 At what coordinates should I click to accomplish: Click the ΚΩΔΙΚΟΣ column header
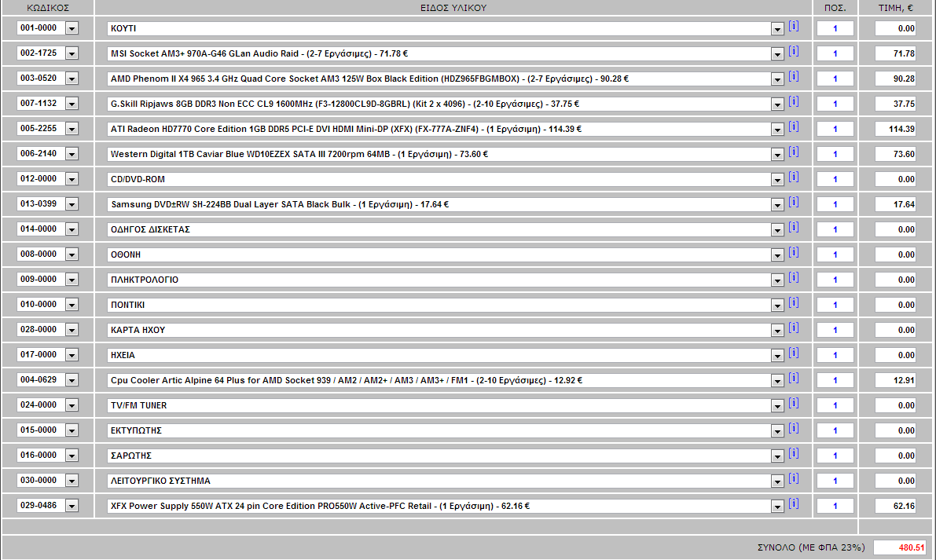[x=48, y=8]
